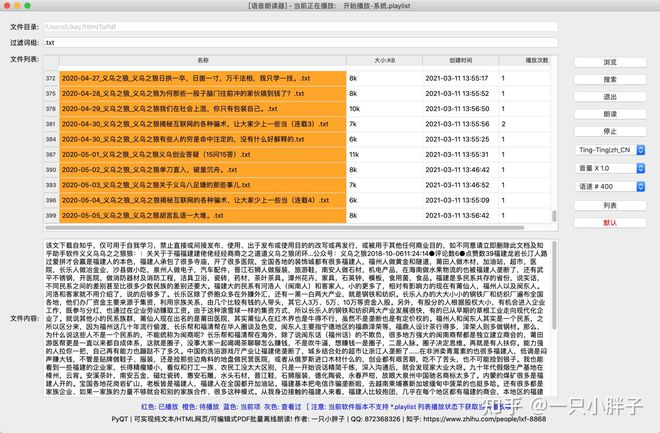The image size is (660, 433).
Task: Click the 退出 exit button
Action: (610, 97)
